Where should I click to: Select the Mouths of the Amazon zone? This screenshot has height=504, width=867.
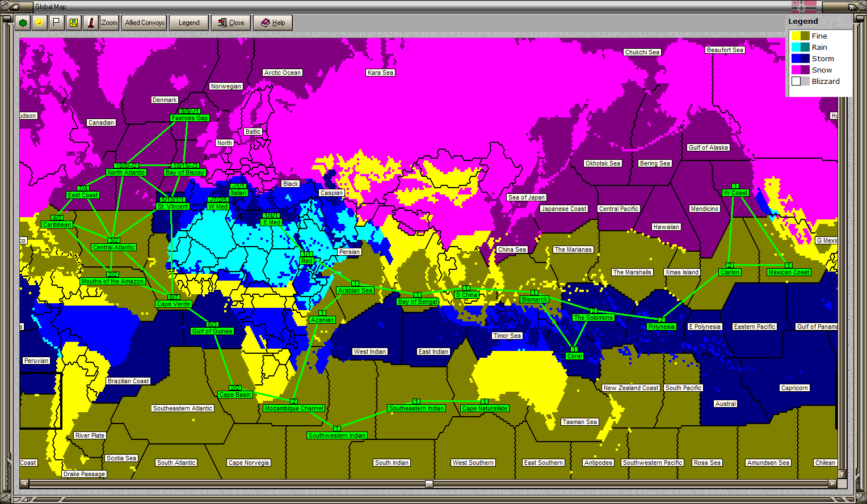coord(112,281)
